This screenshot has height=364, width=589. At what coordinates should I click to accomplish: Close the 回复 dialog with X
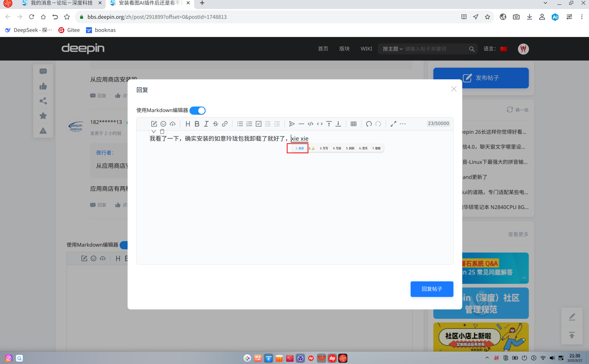pyautogui.click(x=454, y=89)
